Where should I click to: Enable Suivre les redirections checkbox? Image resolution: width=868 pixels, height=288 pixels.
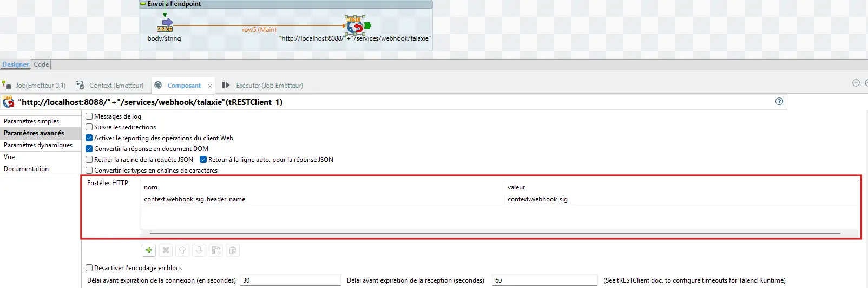(x=89, y=127)
